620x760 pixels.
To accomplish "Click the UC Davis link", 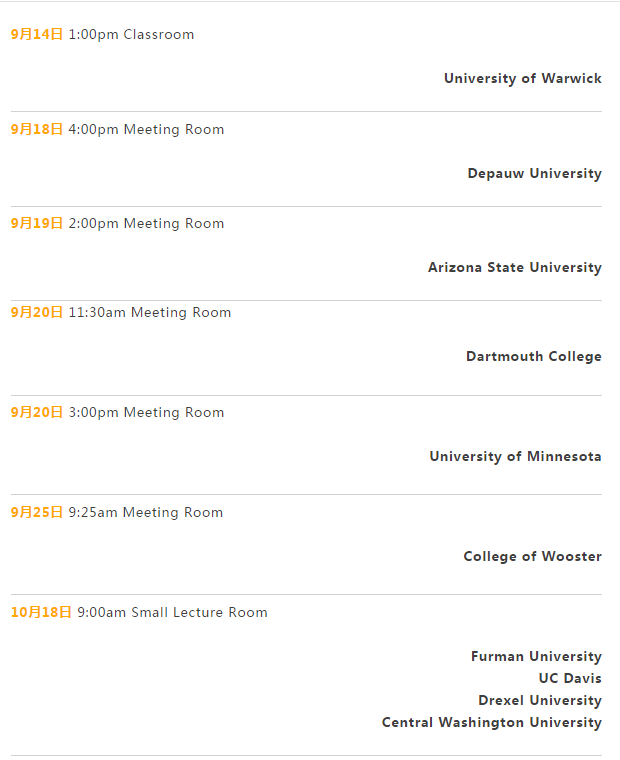I will point(569,678).
